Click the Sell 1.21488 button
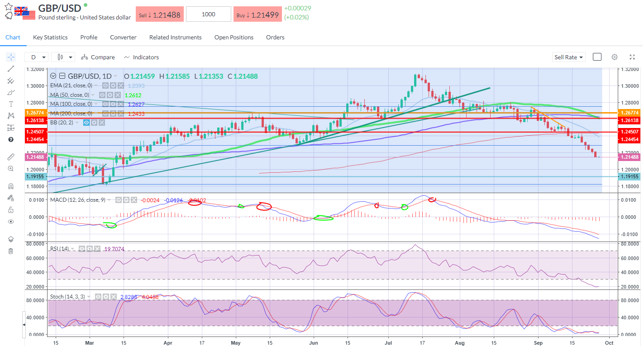 coord(159,14)
